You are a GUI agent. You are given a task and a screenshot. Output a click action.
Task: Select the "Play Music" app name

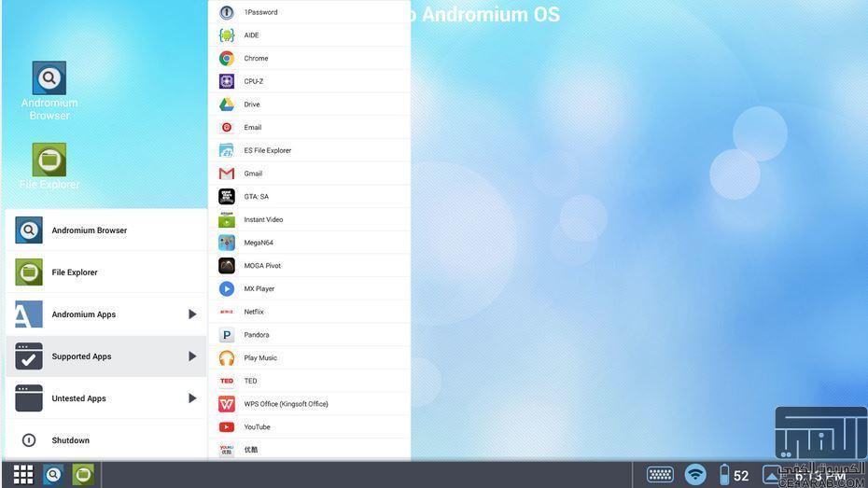tap(260, 358)
